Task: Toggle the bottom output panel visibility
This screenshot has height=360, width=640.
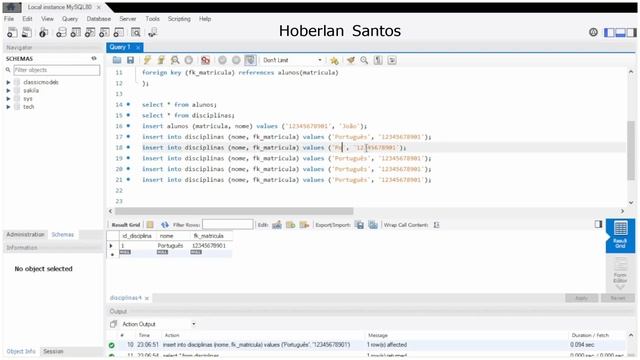Action: coord(620,33)
